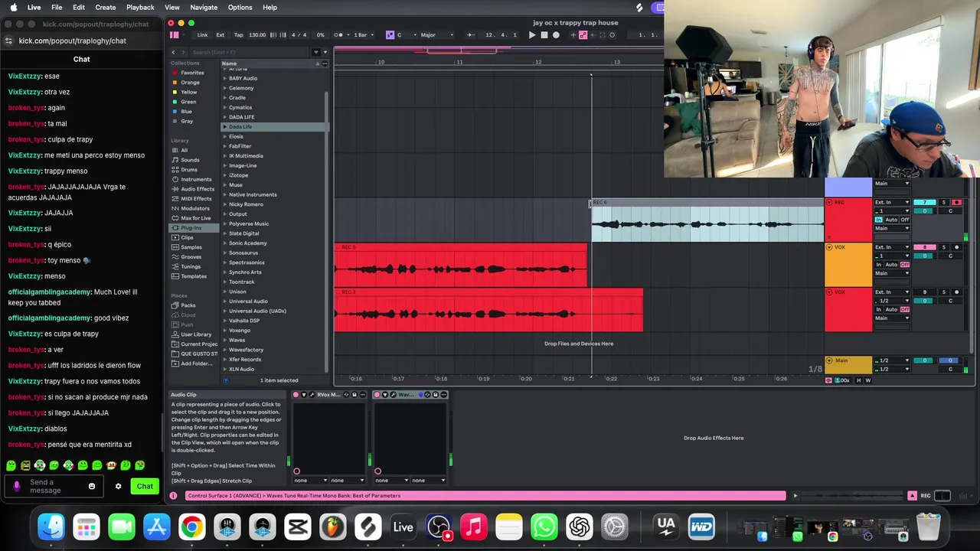Open the quantization 1 Bar dropdown
The width and height of the screenshot is (980, 551).
(364, 35)
